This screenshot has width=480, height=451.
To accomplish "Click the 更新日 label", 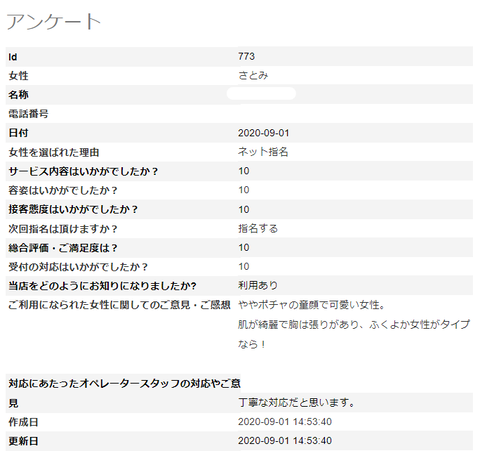I will click(x=23, y=441).
